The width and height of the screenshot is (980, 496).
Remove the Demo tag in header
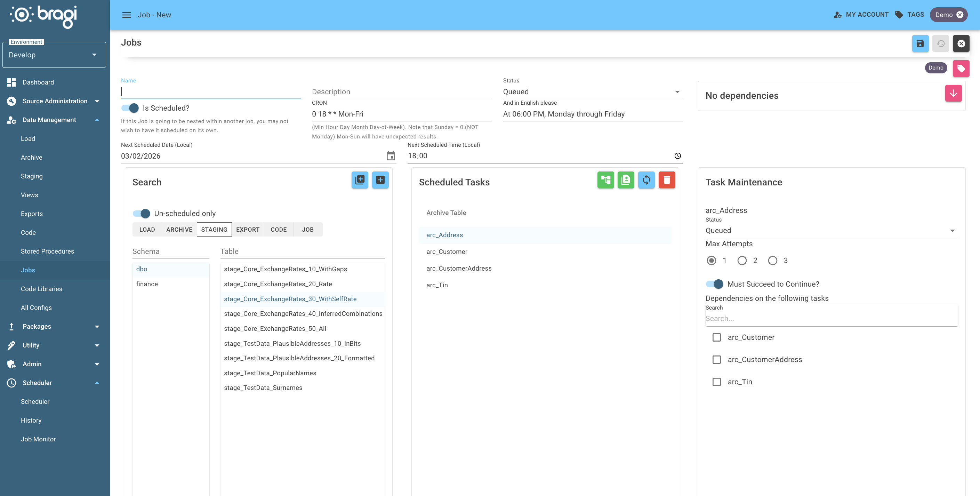(960, 15)
